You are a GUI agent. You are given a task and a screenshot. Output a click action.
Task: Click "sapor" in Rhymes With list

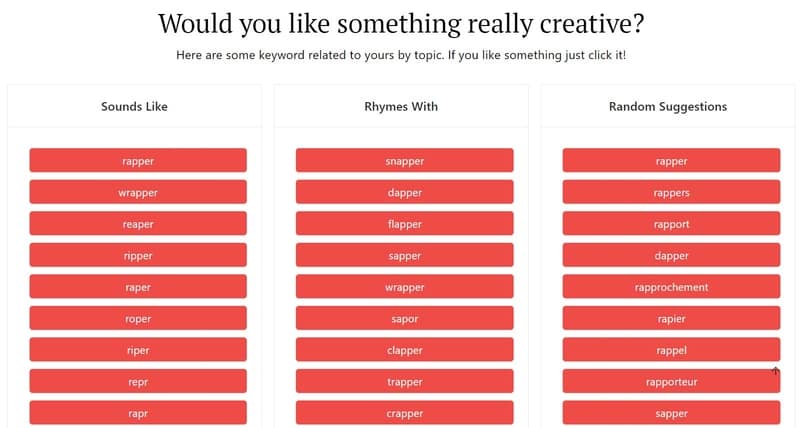(x=404, y=319)
